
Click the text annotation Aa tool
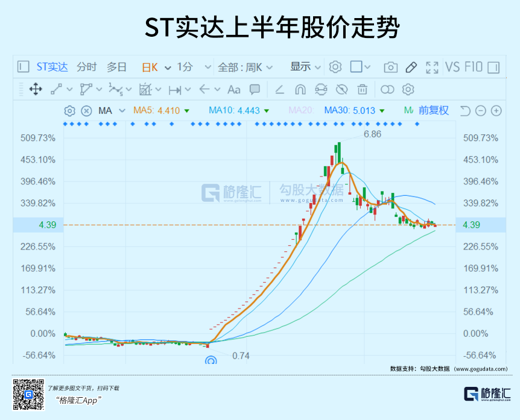tap(233, 90)
